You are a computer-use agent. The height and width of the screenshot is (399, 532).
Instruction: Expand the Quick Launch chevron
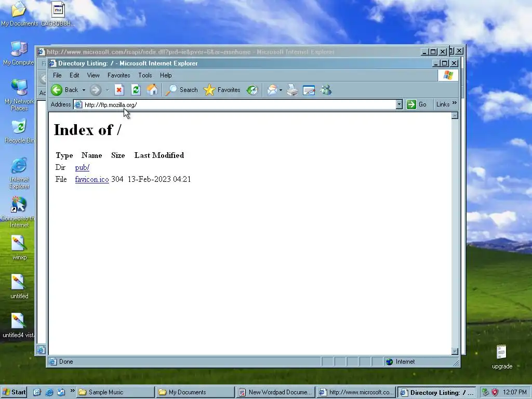point(72,391)
